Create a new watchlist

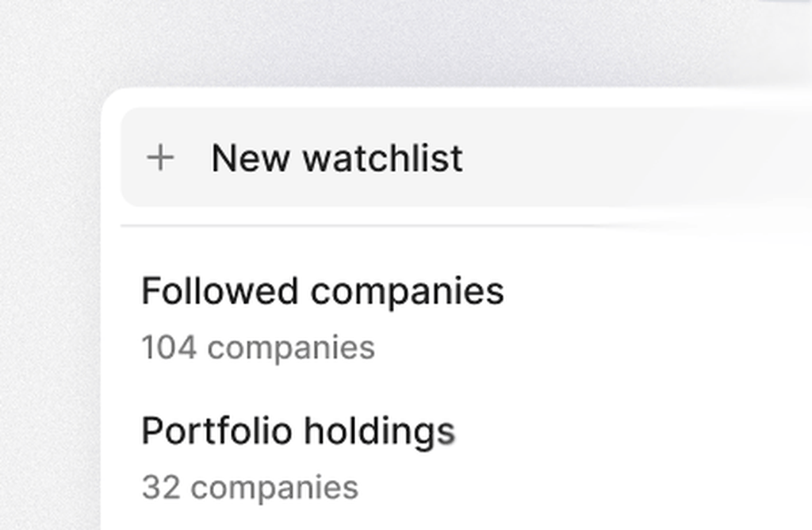click(x=336, y=158)
